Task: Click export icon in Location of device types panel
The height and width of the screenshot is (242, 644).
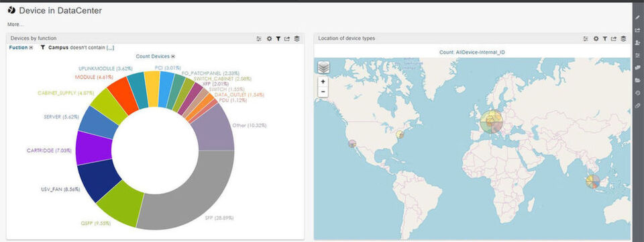Action: click(x=614, y=39)
